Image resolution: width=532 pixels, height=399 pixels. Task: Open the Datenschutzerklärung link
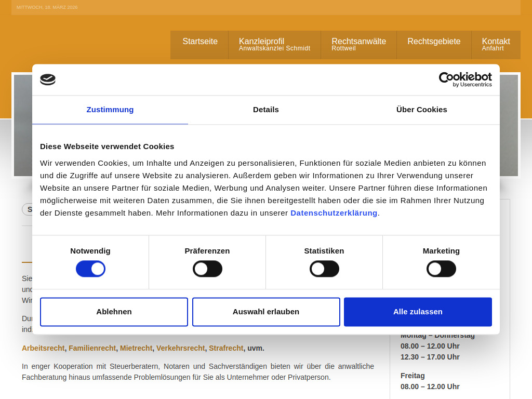334,212
